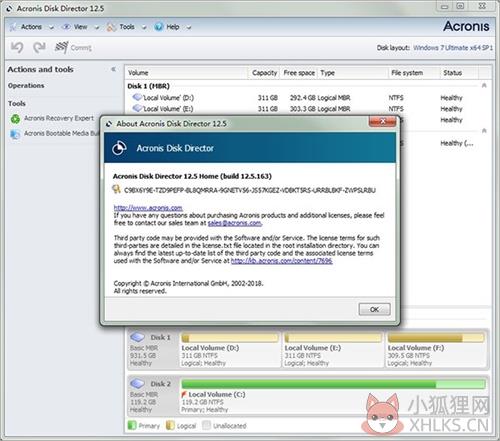Open the Help menu
The height and width of the screenshot is (441, 500).
(173, 27)
